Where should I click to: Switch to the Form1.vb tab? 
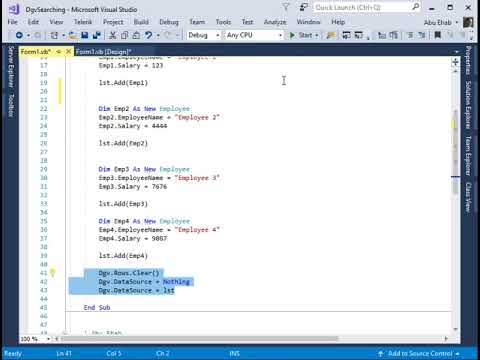point(36,52)
